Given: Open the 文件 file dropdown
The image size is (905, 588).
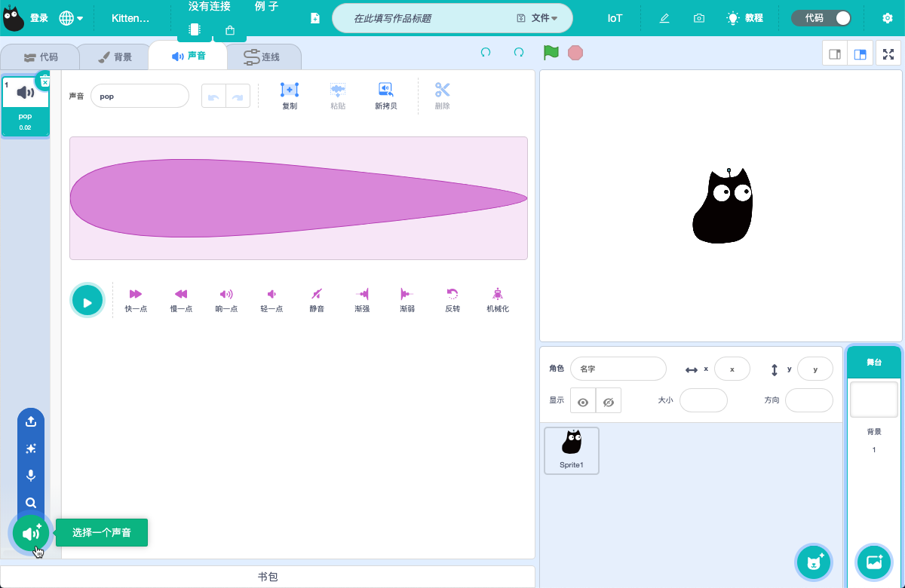Looking at the screenshot, I should coord(538,18).
